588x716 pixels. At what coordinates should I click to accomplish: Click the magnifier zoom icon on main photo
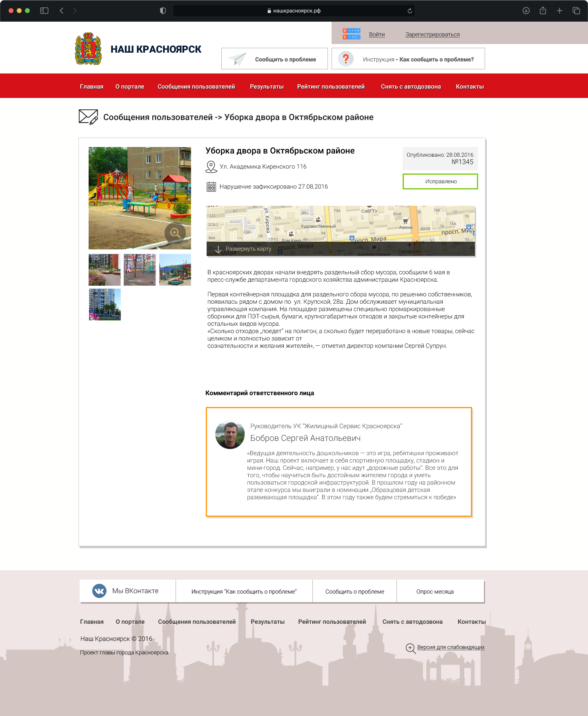point(175,233)
